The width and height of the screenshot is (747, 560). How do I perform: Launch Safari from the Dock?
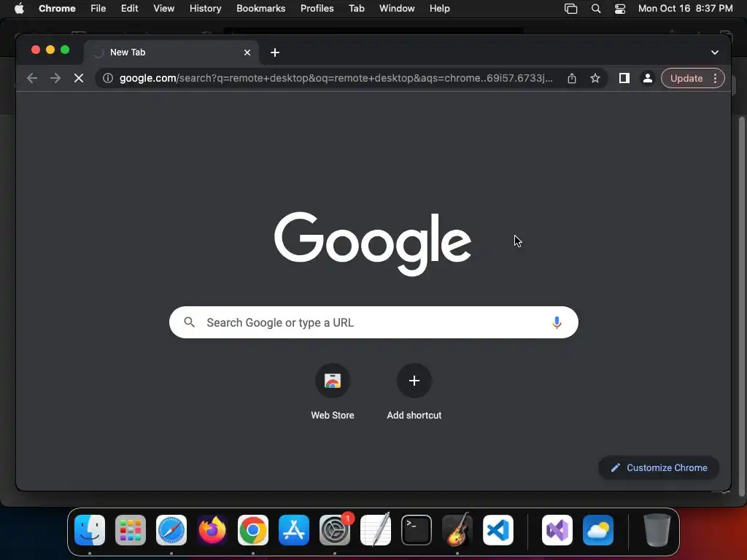[x=171, y=530]
